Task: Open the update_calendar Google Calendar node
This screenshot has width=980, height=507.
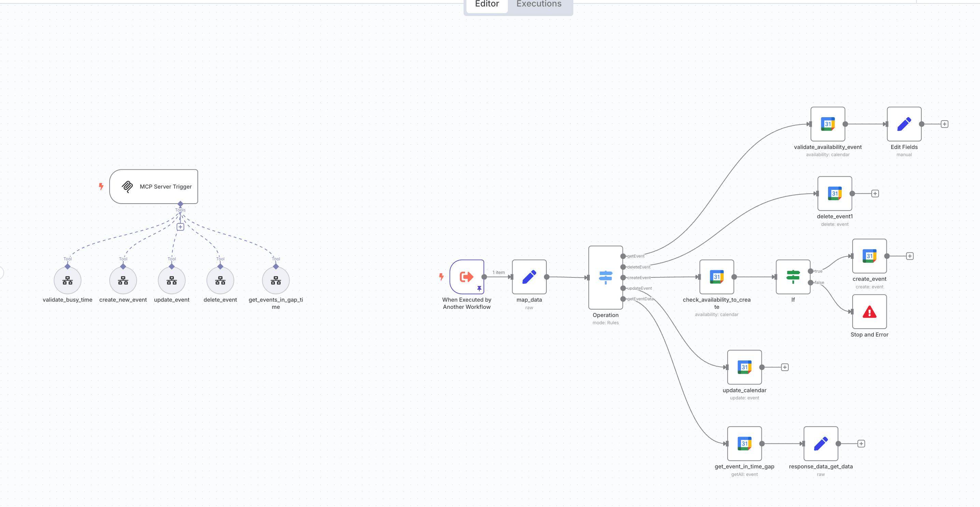Action: (744, 367)
